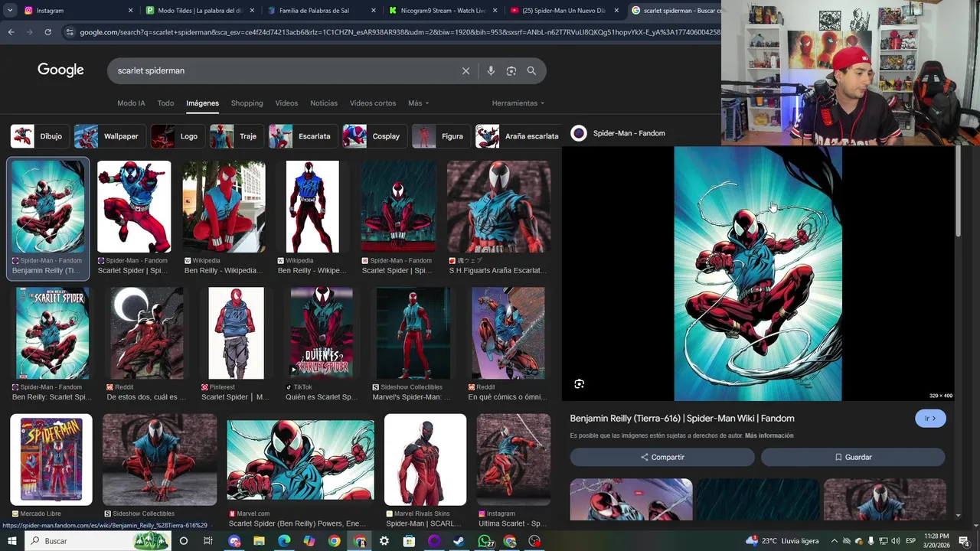Open the Vídeos tab

coord(286,103)
